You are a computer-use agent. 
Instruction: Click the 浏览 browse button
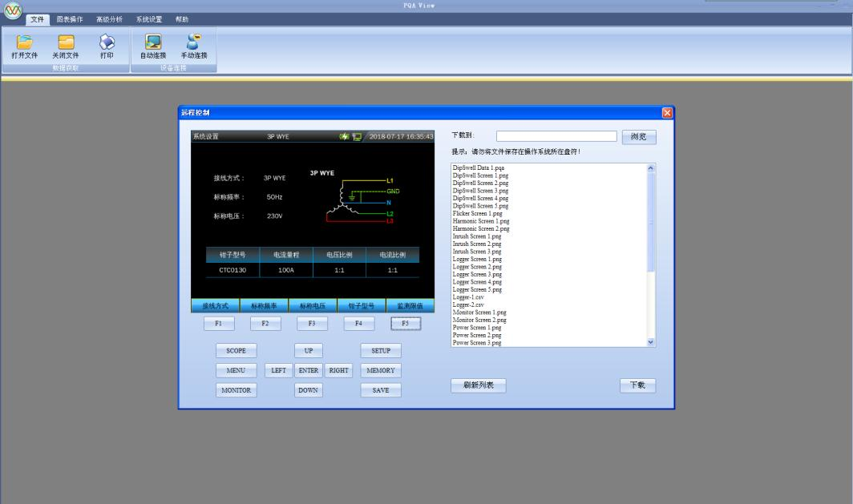[639, 137]
